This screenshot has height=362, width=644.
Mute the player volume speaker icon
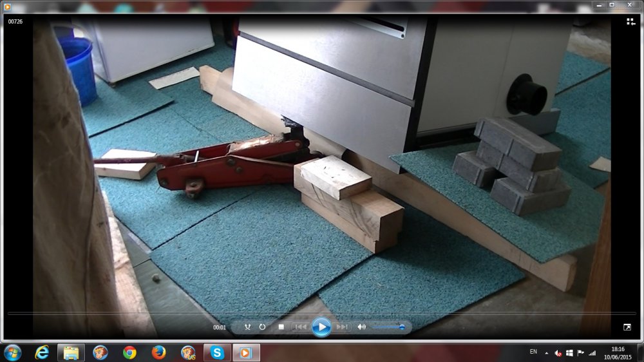[361, 327]
